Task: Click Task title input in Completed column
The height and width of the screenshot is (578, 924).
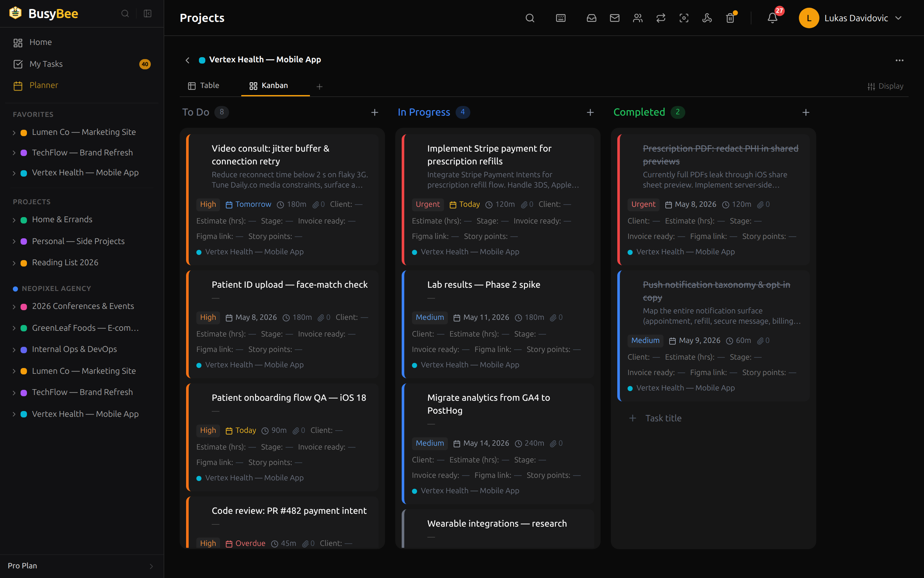Action: (663, 418)
